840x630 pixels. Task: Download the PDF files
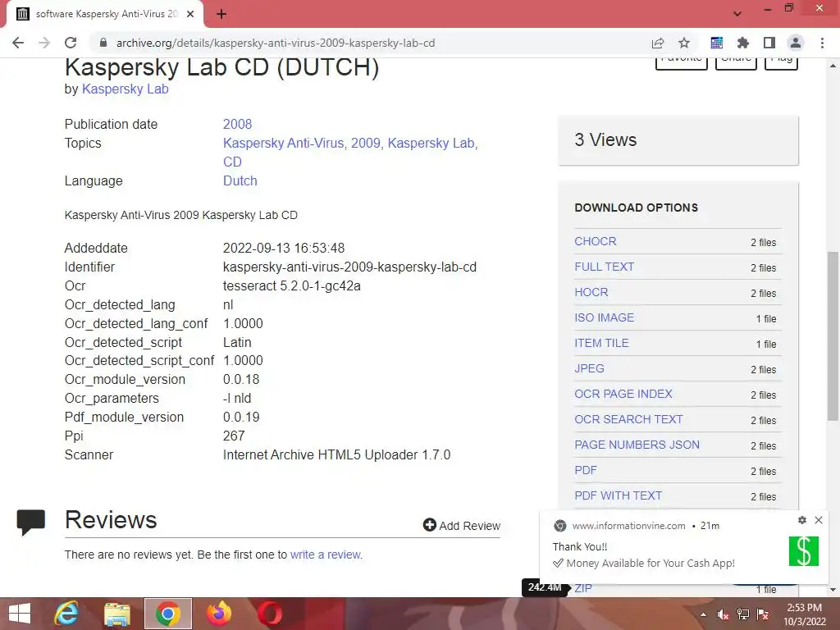586,470
